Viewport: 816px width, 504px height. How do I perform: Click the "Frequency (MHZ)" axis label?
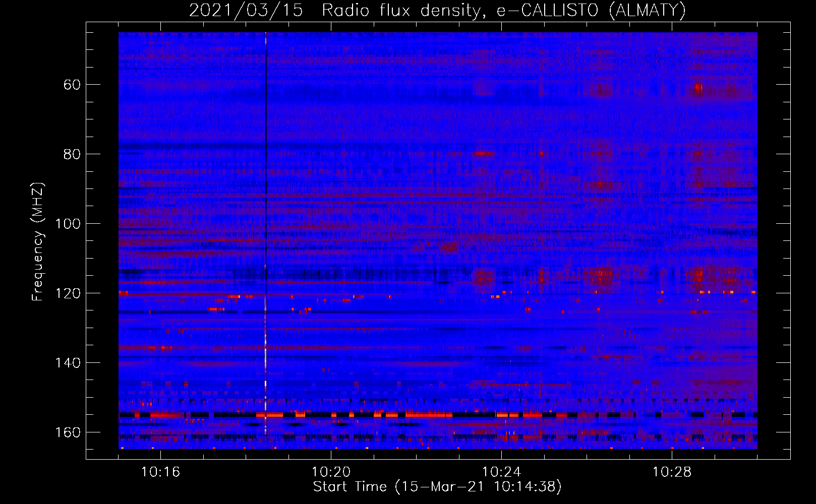38,242
